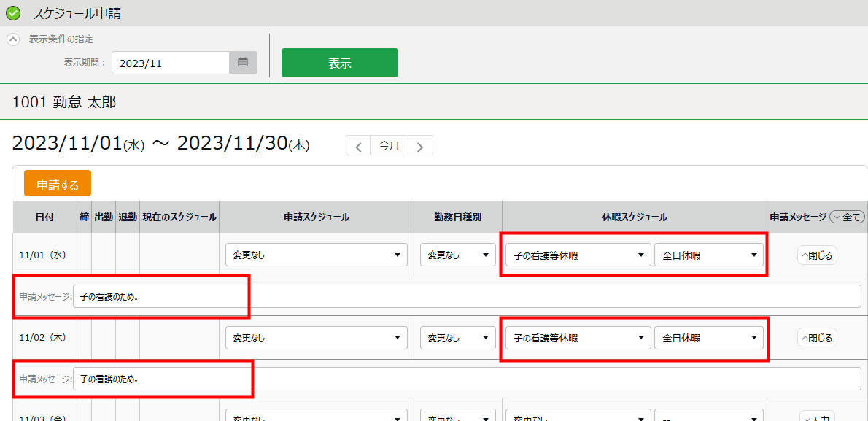Open 申請スケジュール dropdown for 11/01
This screenshot has width=868, height=421.
click(x=316, y=255)
